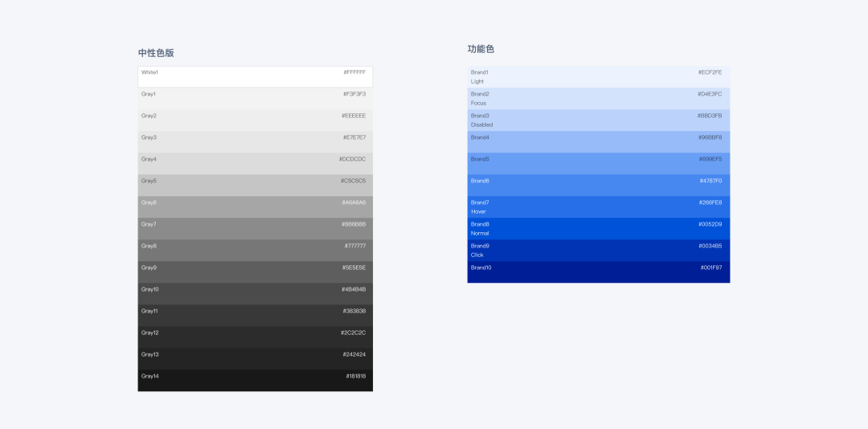868x429 pixels.
Task: Click hex value #8B8B8B
Action: click(354, 224)
